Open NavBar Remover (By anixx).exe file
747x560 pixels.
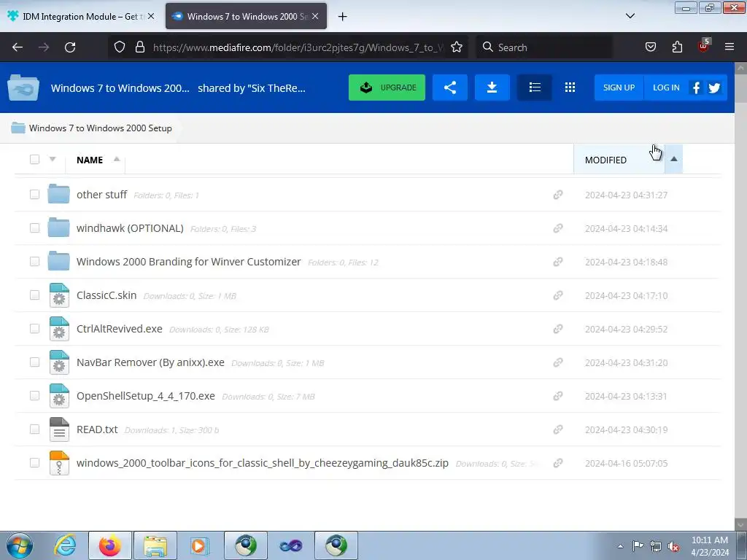pos(150,362)
